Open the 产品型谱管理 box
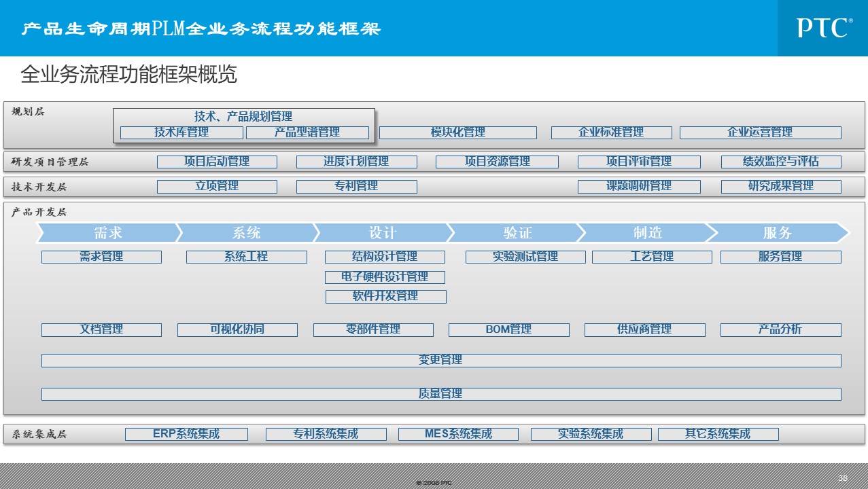Image resolution: width=868 pixels, height=489 pixels. 307,132
